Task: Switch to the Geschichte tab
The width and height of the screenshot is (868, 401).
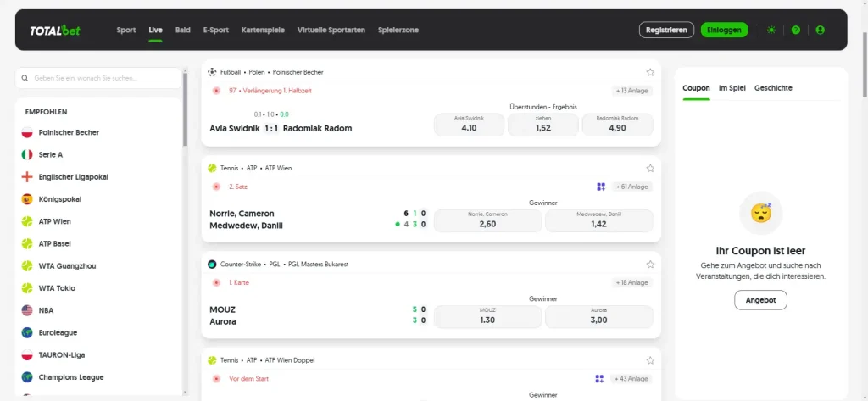Action: [773, 88]
